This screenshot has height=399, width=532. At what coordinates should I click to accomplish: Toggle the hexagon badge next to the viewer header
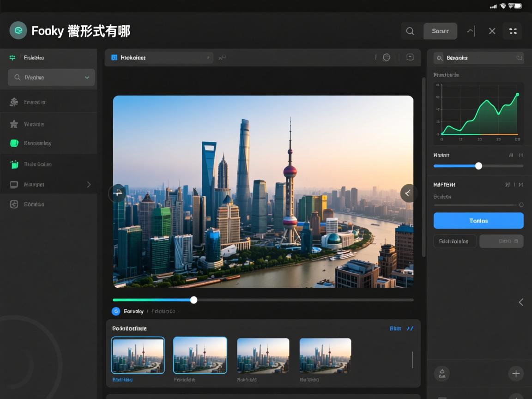tap(386, 57)
